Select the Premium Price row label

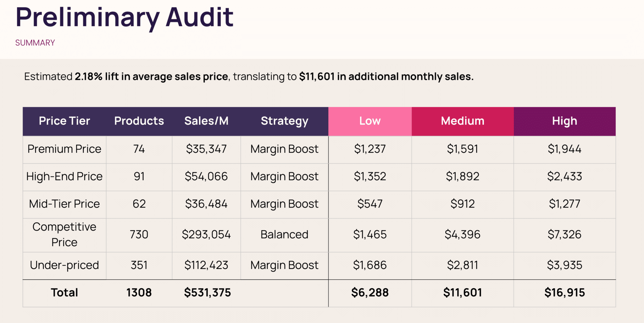(64, 149)
